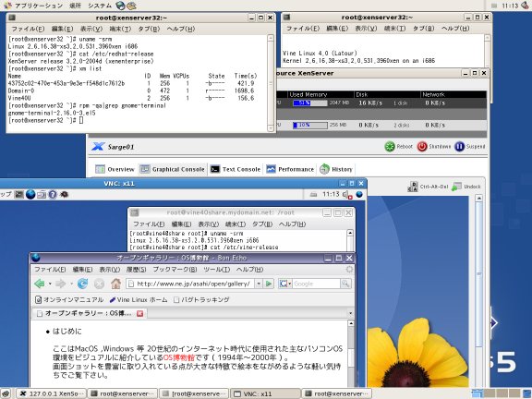Open 端末 menu in left xenserver terminal
The height and width of the screenshot is (399, 532).
(120, 30)
